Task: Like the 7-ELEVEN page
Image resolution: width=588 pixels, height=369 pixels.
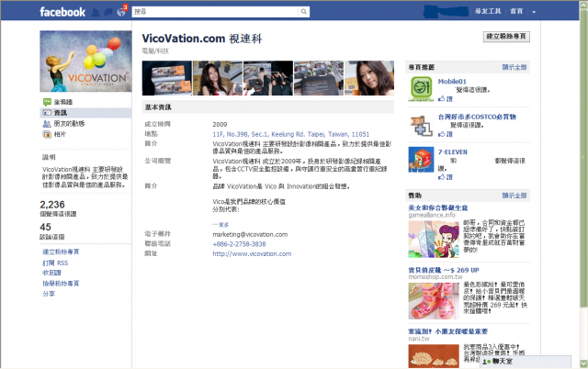Action: pyautogui.click(x=446, y=177)
